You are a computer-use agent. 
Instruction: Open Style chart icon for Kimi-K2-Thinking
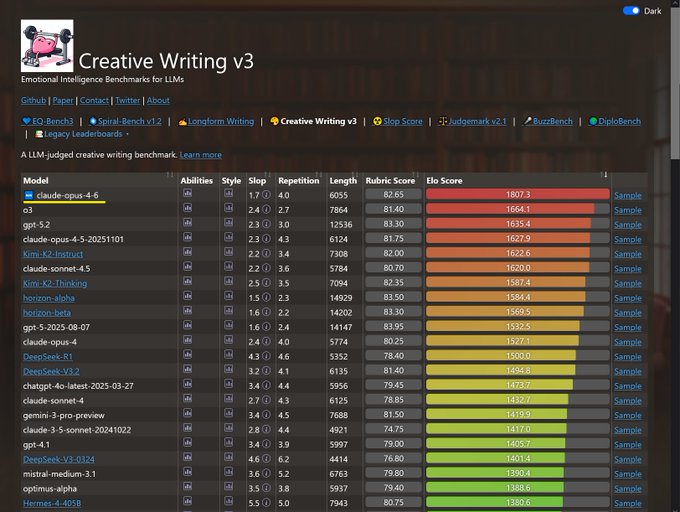[x=229, y=281]
